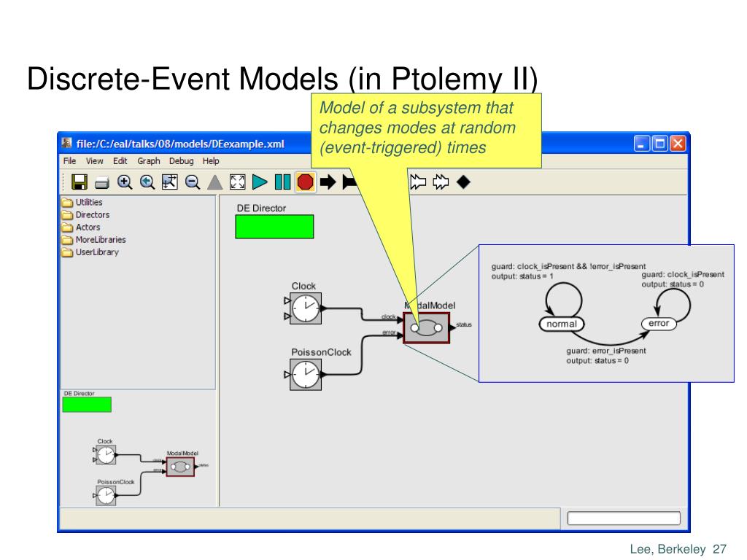Screen dimensions: 747x560
Task: Open the Debug menu
Action: pyautogui.click(x=182, y=161)
